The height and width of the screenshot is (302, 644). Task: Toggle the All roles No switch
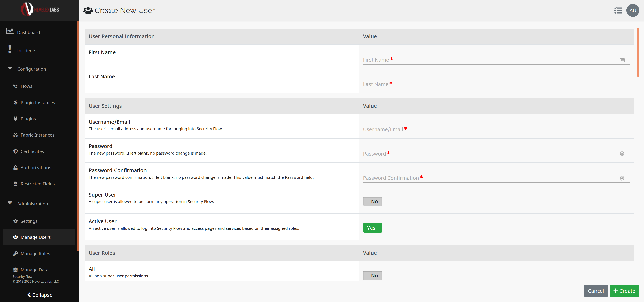pyautogui.click(x=372, y=275)
